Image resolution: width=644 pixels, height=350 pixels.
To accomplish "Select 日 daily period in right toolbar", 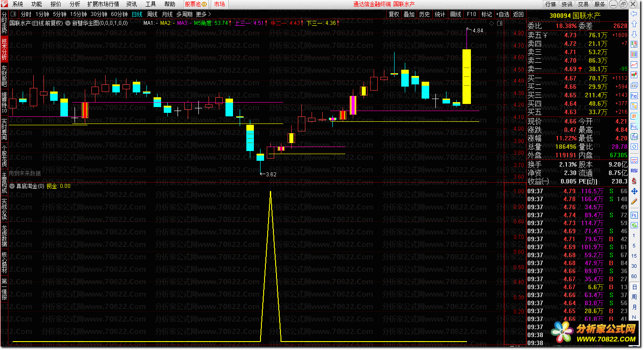I will click(x=634, y=287).
